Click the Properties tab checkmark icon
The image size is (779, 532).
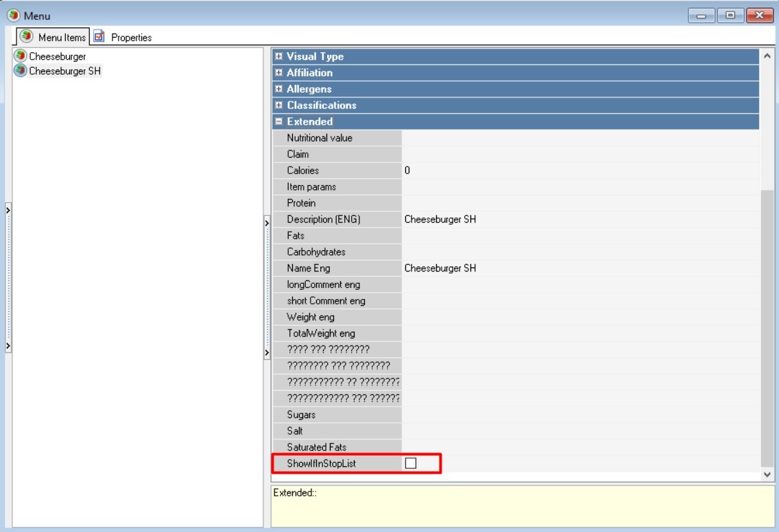pos(99,36)
